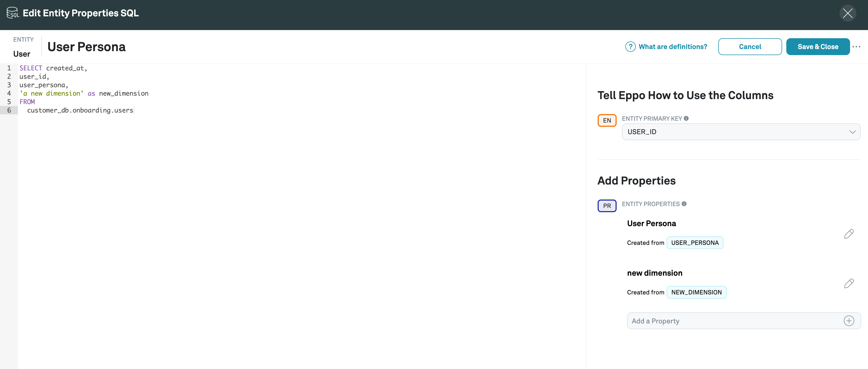
Task: Select the User entity label
Action: (x=21, y=54)
